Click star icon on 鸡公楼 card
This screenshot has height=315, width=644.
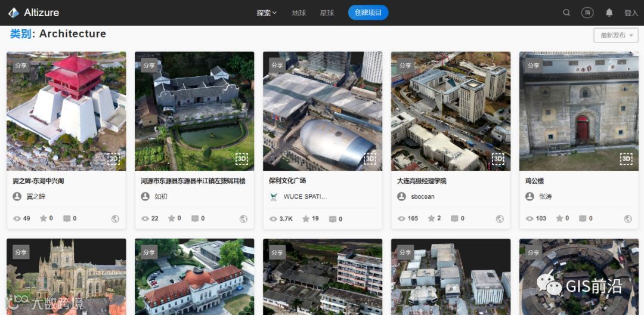pos(559,218)
